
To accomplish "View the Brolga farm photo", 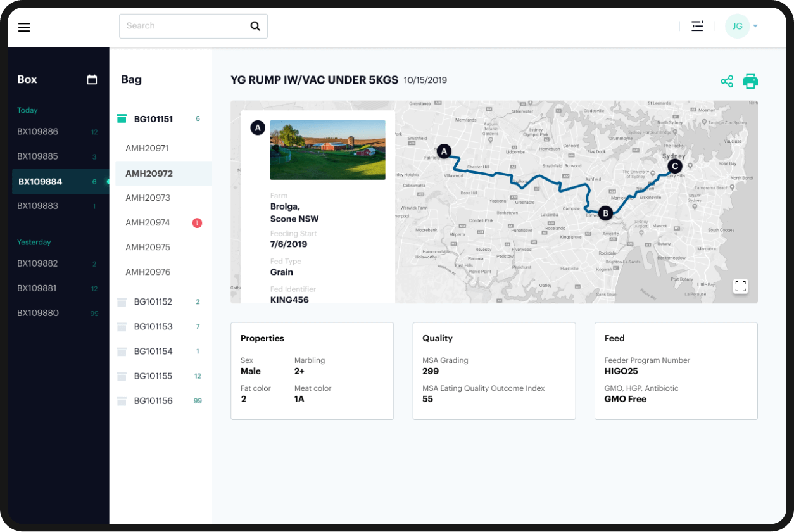I will 327,150.
